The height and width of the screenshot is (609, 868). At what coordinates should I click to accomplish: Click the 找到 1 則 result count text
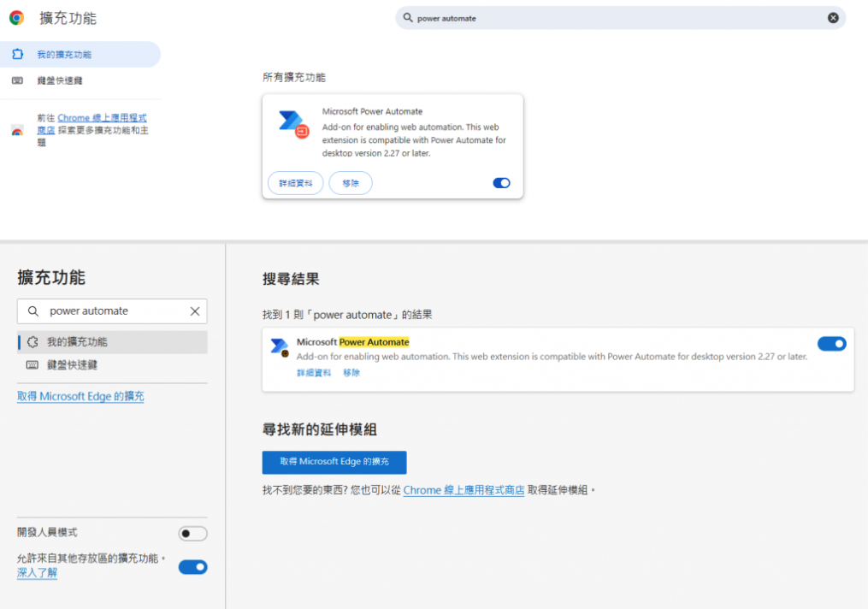(x=347, y=315)
